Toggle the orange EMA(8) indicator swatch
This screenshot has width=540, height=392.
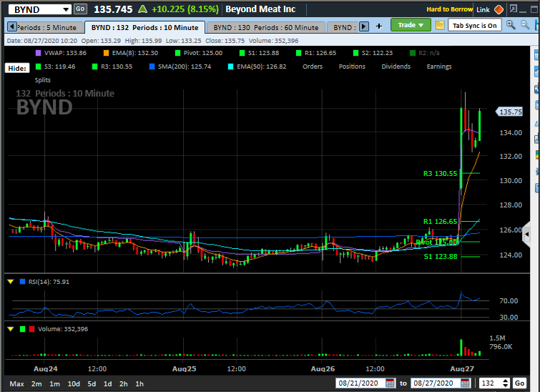[106, 53]
